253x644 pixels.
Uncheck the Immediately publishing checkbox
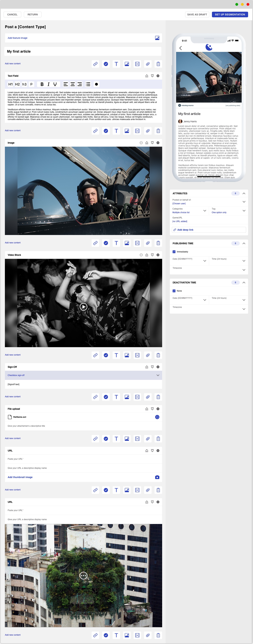174,252
